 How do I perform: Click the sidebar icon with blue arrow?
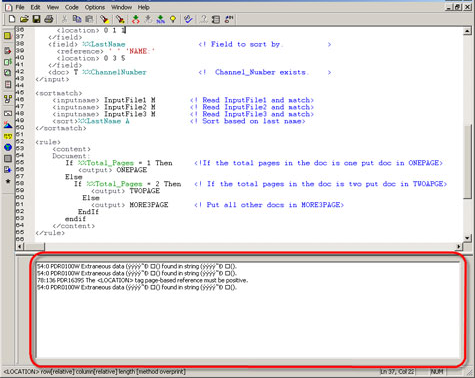(x=8, y=170)
